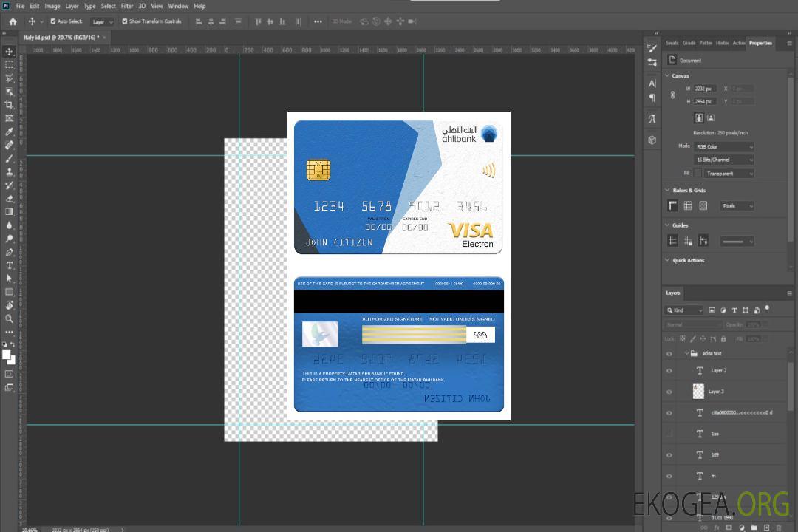
Task: Select the Eraser tool
Action: point(9,199)
